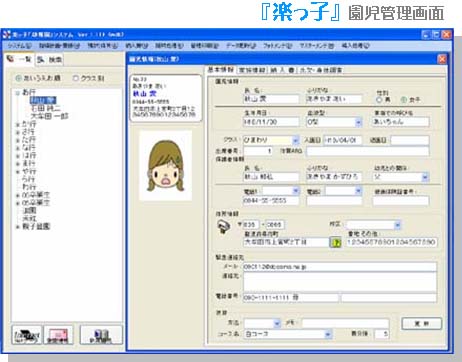
Task: Select the 男 gender radio button
Action: (379, 100)
